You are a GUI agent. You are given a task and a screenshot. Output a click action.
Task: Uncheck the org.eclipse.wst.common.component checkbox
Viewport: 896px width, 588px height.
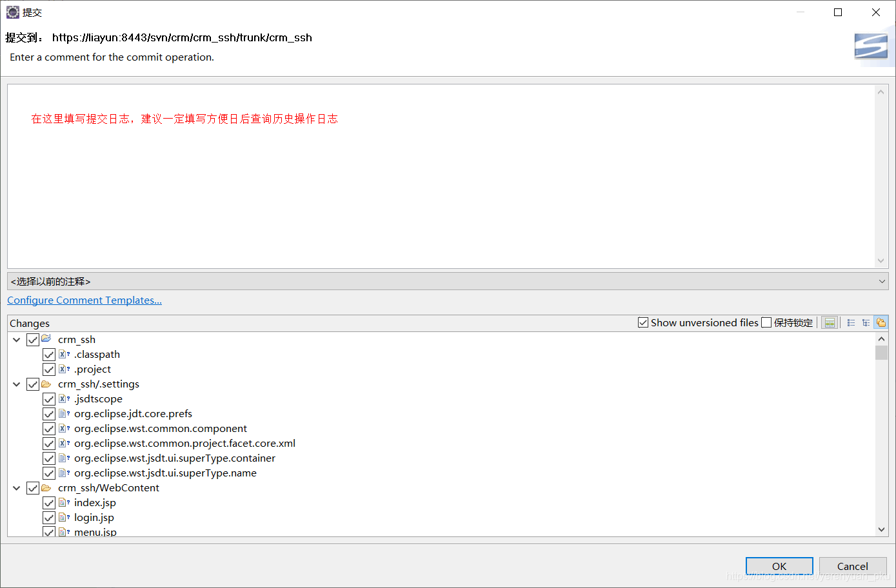click(49, 429)
